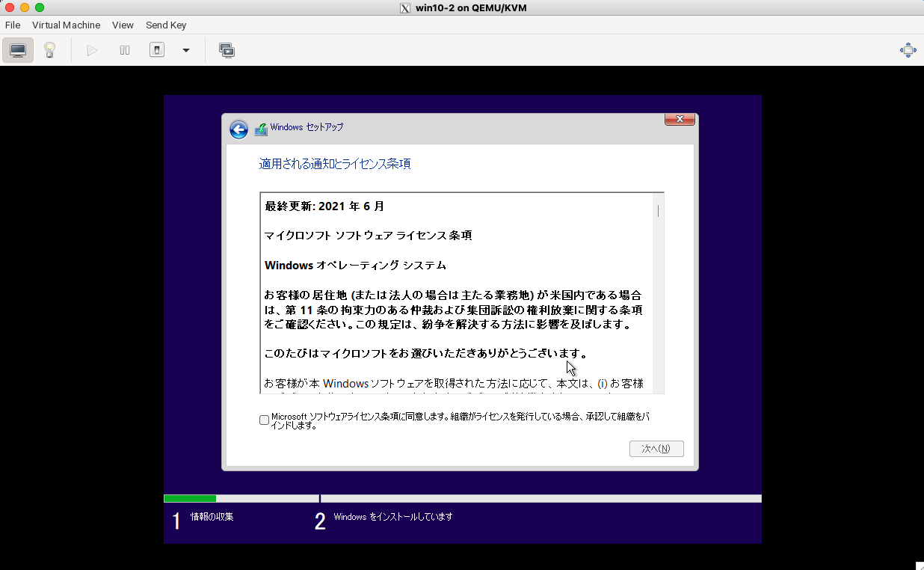
Task: Click the X11 icon in title bar
Action: pyautogui.click(x=405, y=8)
